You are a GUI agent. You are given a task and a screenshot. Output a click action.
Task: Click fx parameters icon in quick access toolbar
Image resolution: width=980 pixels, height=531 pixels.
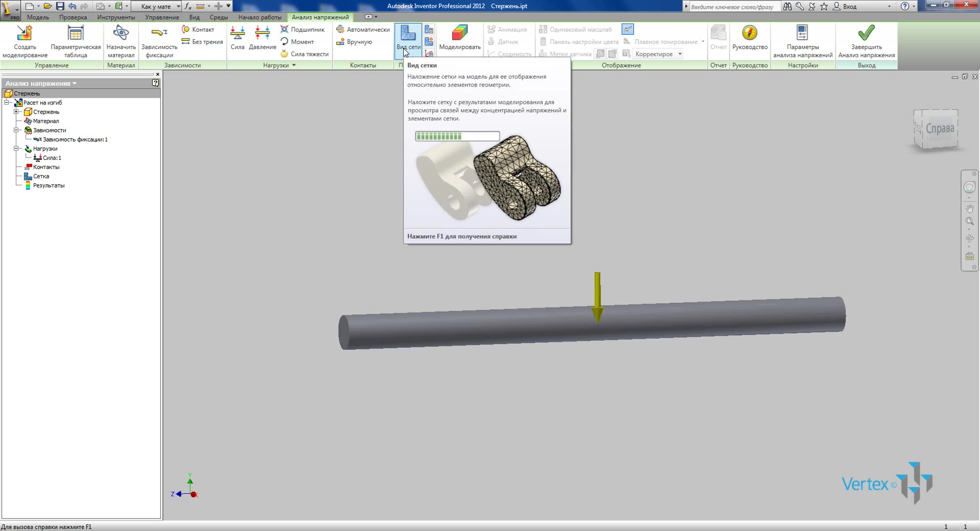188,6
